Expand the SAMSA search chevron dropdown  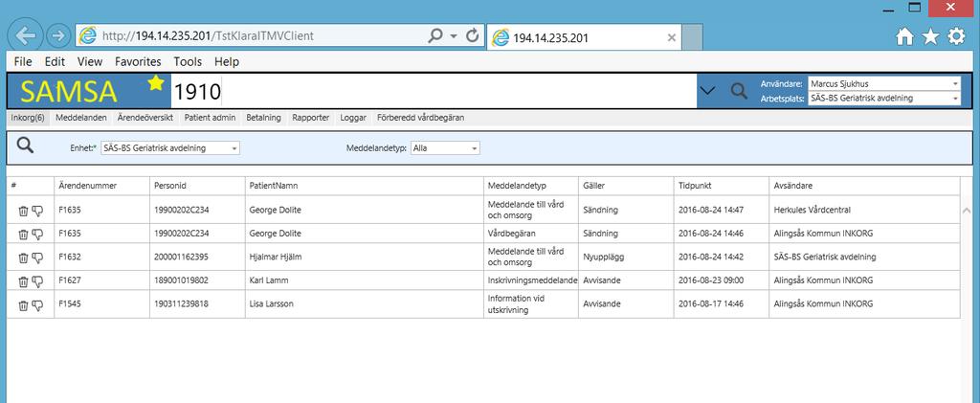707,91
